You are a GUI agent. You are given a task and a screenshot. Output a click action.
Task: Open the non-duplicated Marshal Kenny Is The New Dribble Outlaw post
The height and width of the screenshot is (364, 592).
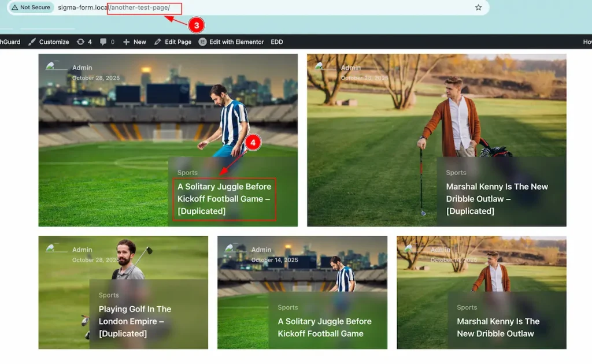pyautogui.click(x=498, y=328)
